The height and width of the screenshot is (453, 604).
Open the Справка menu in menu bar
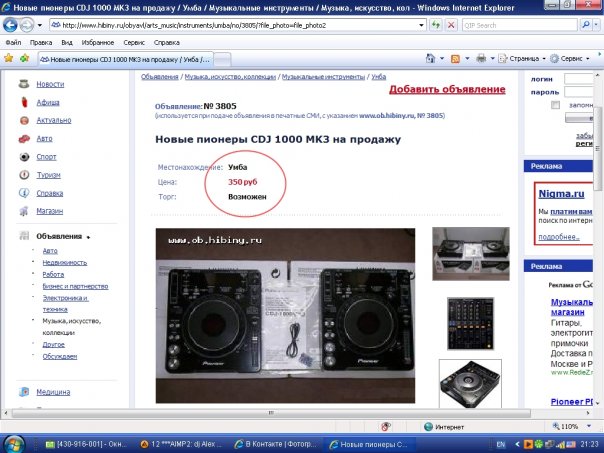tap(167, 43)
